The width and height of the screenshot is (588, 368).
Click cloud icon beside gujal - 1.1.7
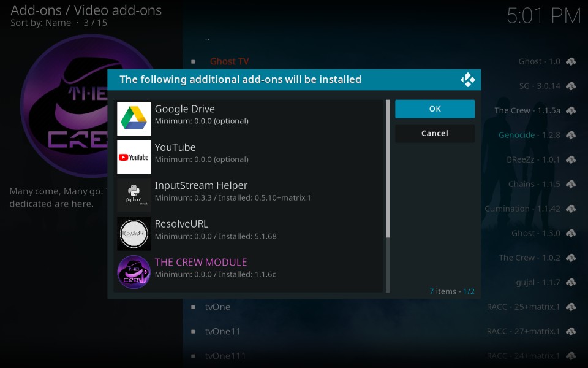point(571,282)
